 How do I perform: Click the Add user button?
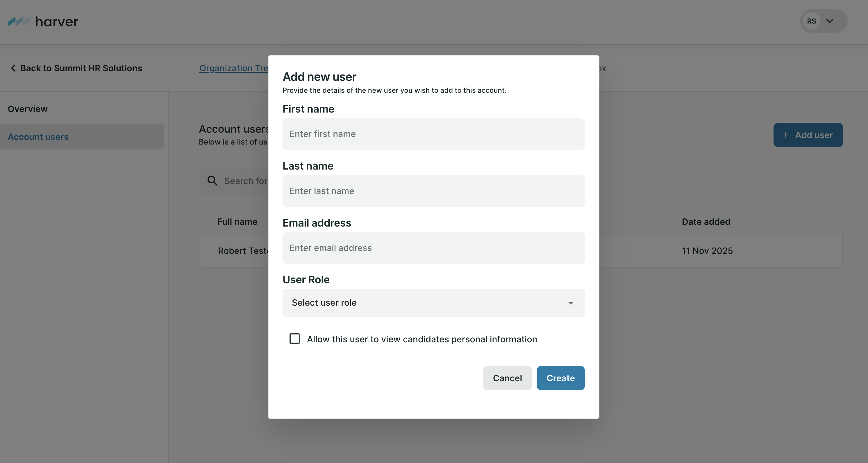[808, 135]
